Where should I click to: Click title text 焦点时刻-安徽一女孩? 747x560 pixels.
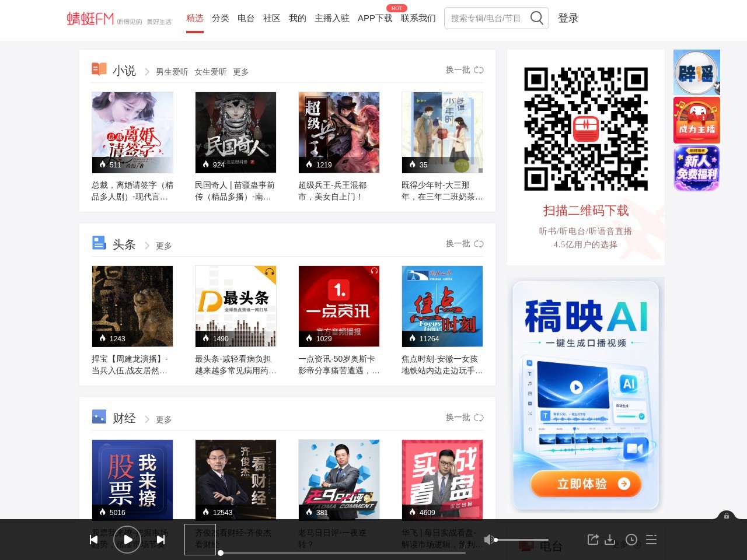[x=439, y=359]
